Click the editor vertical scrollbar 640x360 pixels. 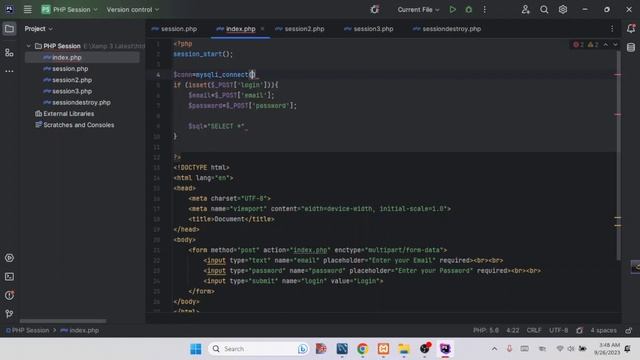coord(619,155)
